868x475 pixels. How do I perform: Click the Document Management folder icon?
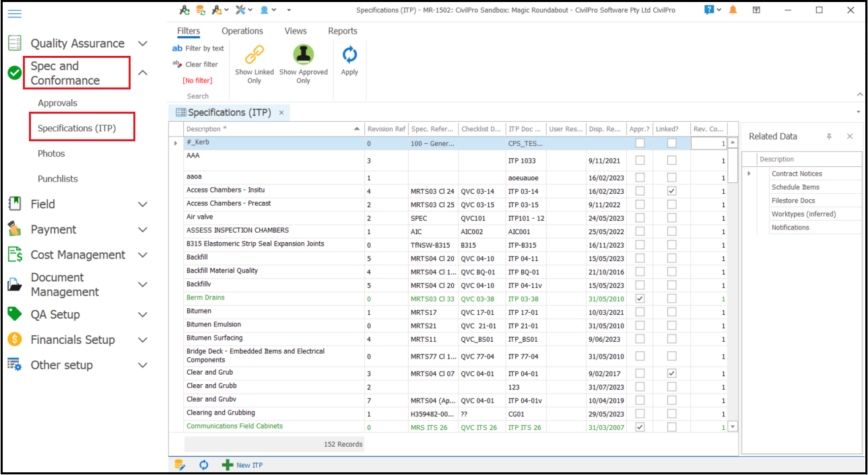tap(15, 285)
